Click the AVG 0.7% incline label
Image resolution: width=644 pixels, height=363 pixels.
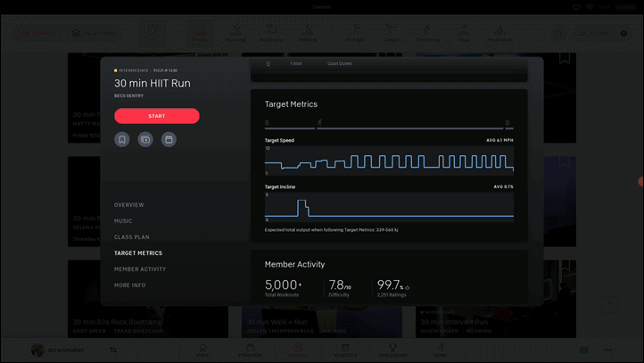504,186
